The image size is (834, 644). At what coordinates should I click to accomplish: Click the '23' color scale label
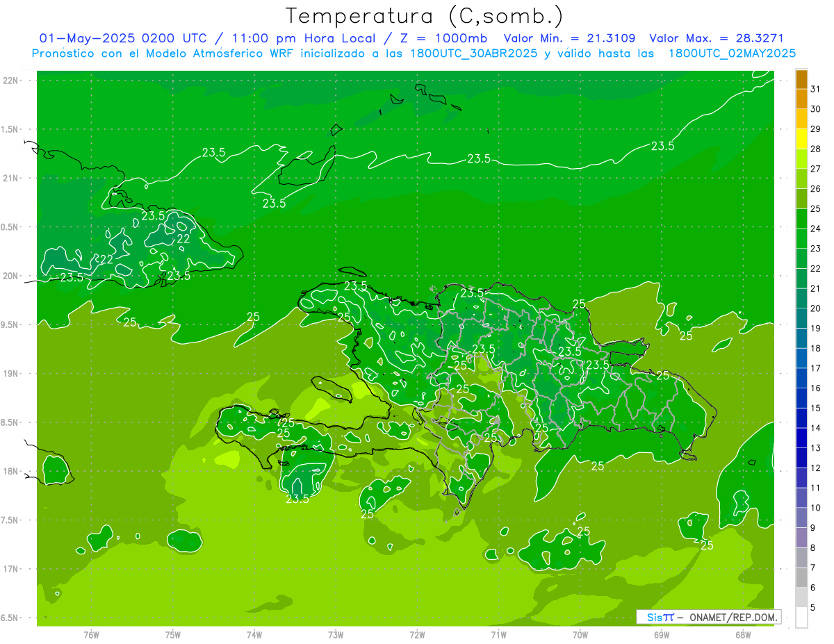pos(816,249)
